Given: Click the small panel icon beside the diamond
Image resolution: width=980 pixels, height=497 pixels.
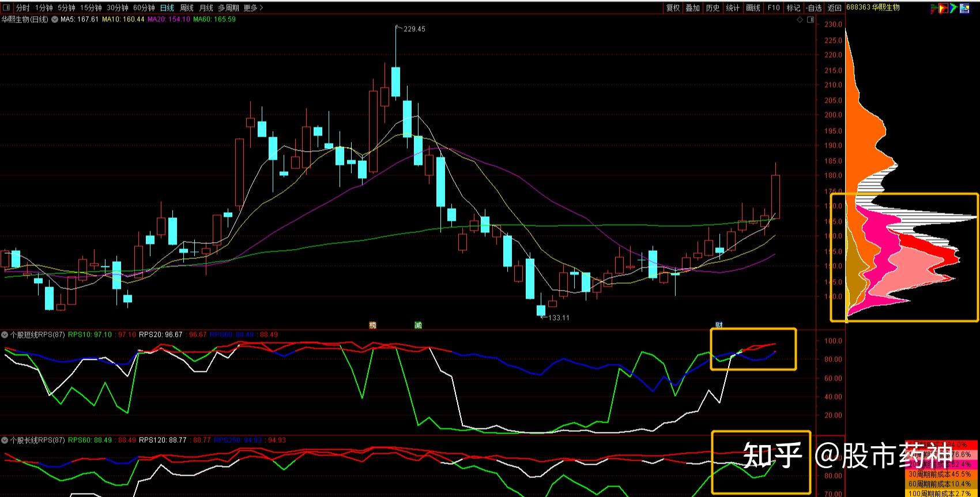Looking at the screenshot, I should (811, 20).
